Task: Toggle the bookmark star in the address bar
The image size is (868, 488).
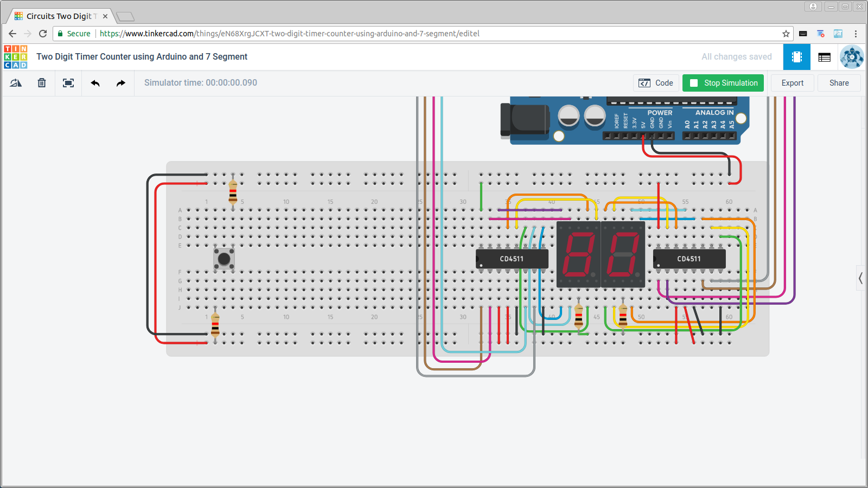Action: [x=785, y=33]
